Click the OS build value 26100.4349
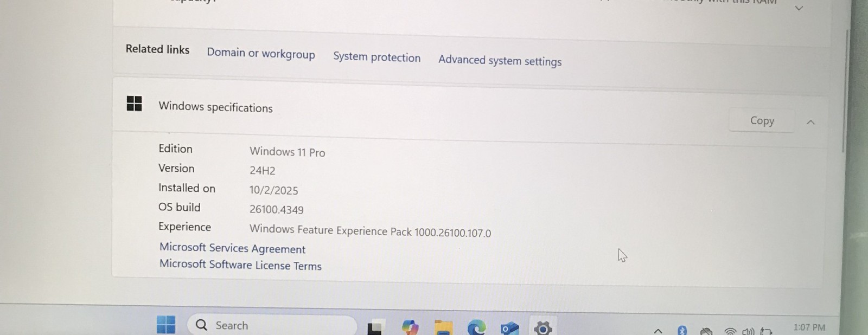The height and width of the screenshot is (335, 868). tap(276, 209)
